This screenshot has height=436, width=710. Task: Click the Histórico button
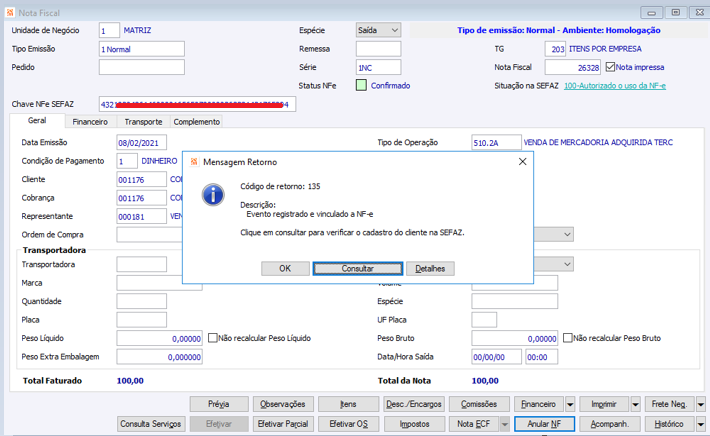tap(669, 424)
